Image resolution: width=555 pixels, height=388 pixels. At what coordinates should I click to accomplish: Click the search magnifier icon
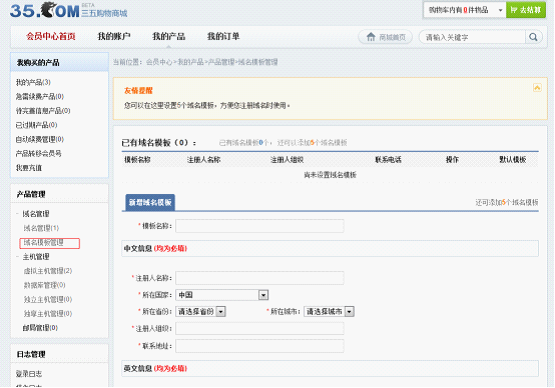click(533, 37)
